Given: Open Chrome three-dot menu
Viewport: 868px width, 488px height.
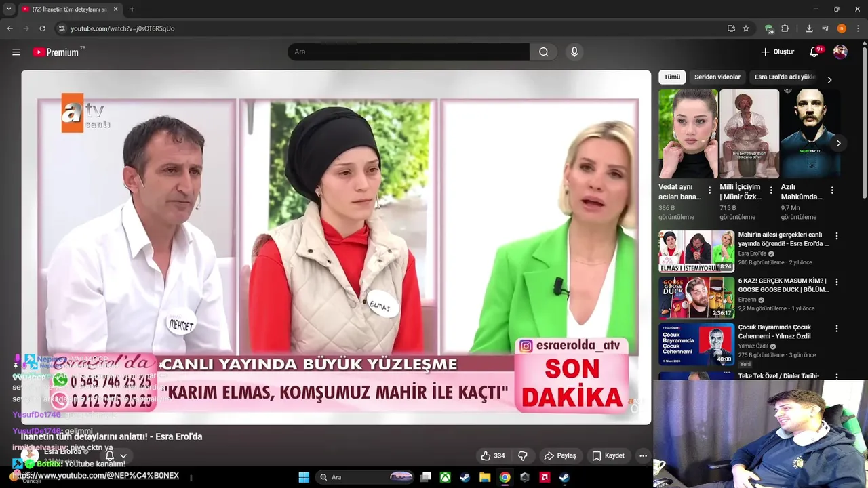Looking at the screenshot, I should coord(858,28).
